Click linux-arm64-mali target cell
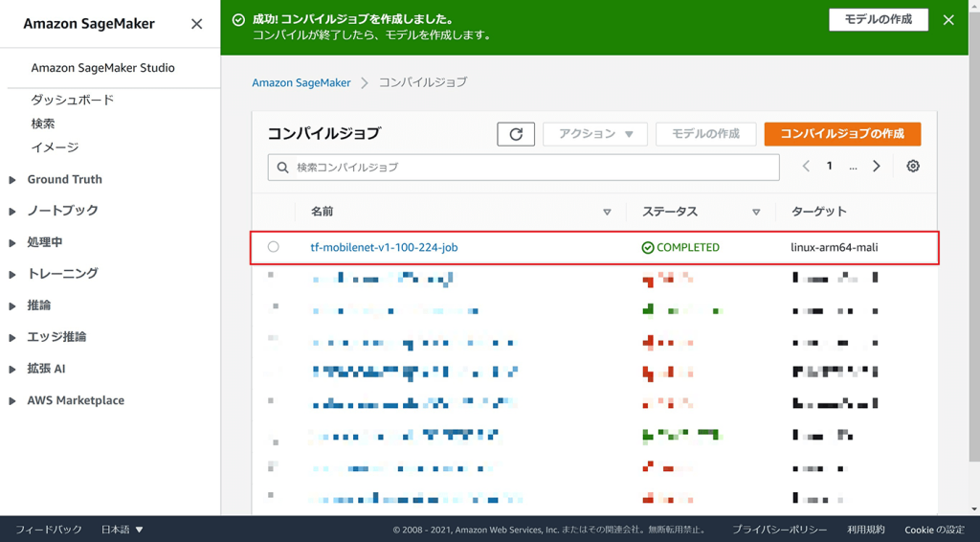The width and height of the screenshot is (980, 542). 835,248
